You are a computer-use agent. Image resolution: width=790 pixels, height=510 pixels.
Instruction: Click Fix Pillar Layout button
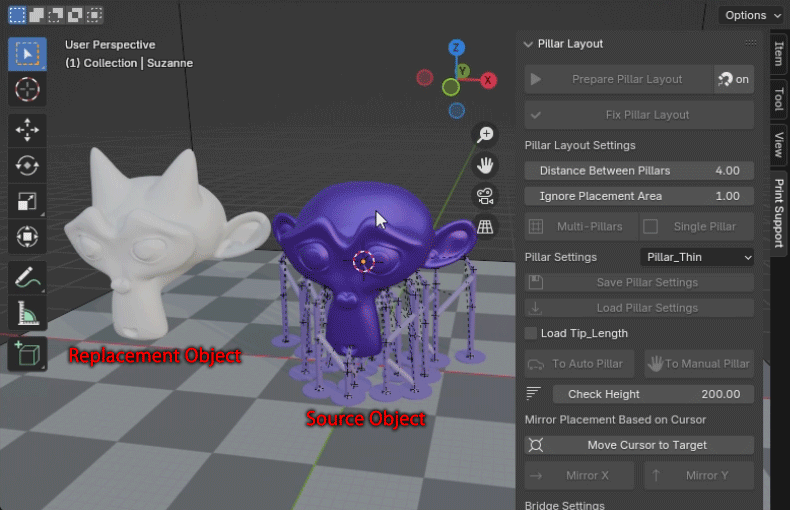click(639, 115)
